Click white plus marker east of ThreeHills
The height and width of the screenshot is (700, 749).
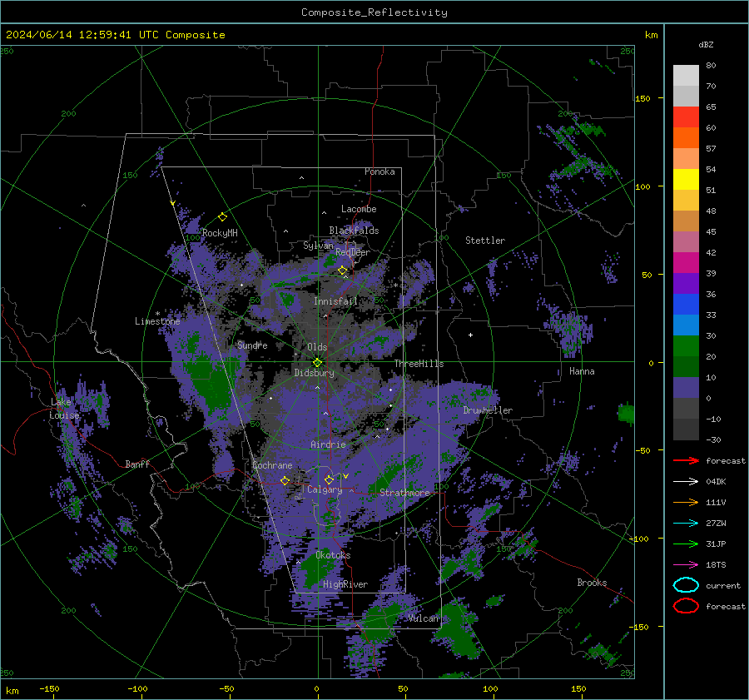click(470, 335)
